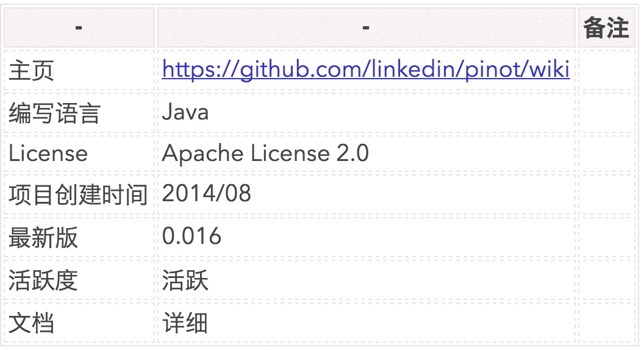Image resolution: width=644 pixels, height=350 pixels.
Task: Click the 主页 row label
Action: point(31,71)
